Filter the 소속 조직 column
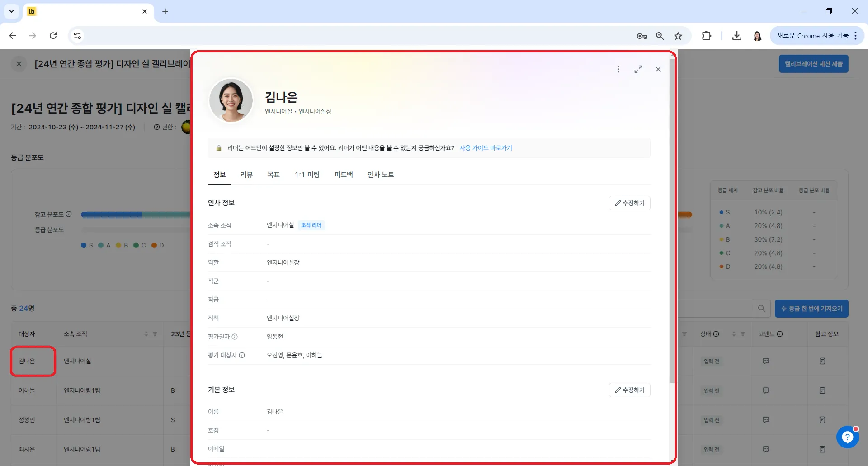Screen dimensions: 868x466 (155, 334)
